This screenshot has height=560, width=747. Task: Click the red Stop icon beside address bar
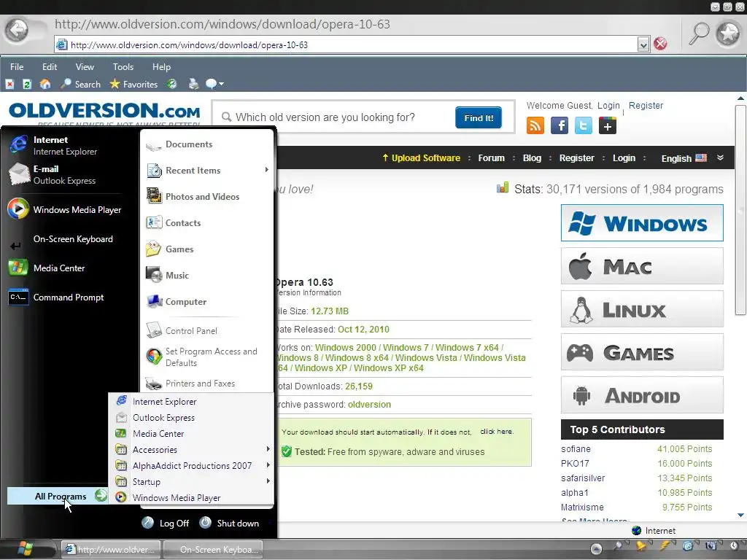click(660, 44)
